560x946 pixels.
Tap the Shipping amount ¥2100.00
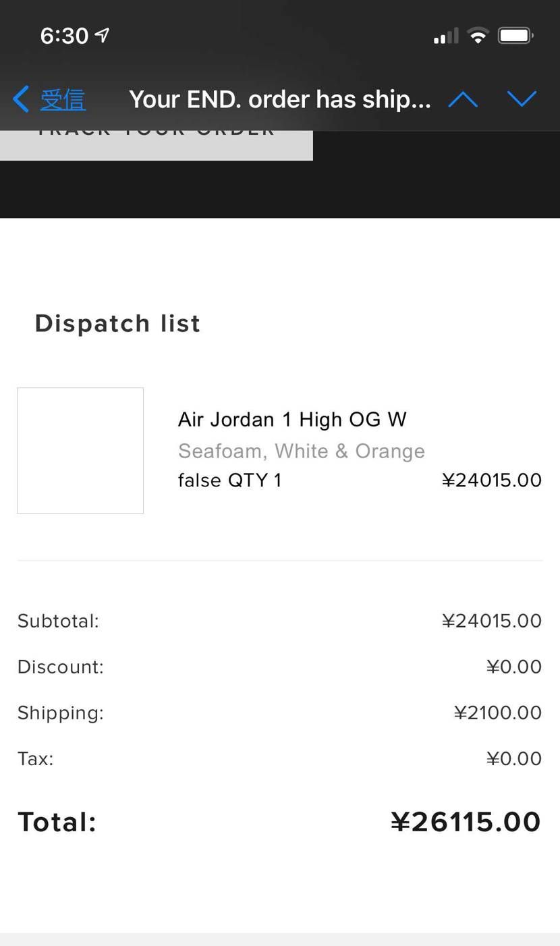pyautogui.click(x=497, y=713)
